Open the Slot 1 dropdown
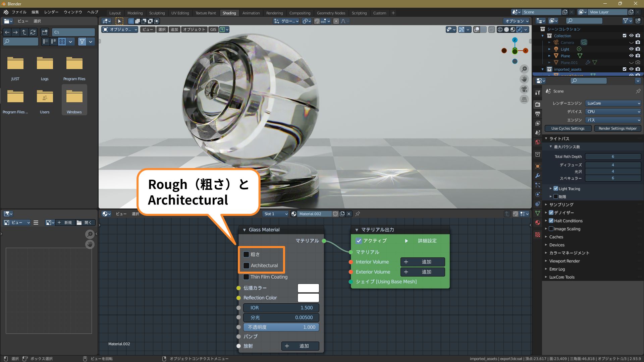 (275, 214)
